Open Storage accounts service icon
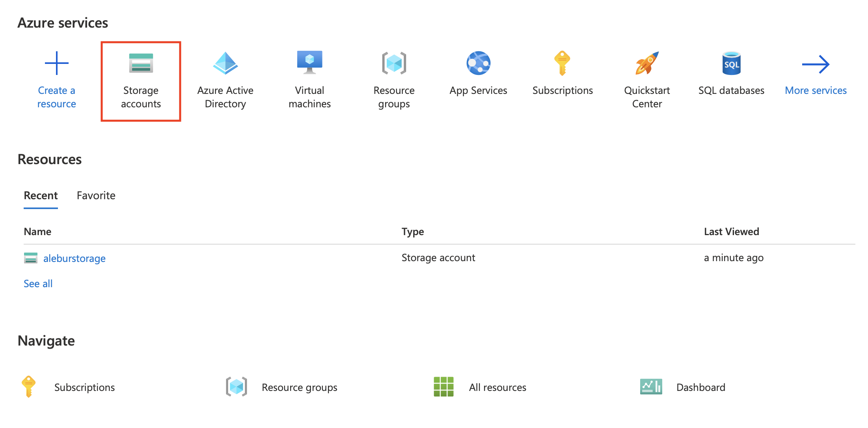 (x=141, y=63)
